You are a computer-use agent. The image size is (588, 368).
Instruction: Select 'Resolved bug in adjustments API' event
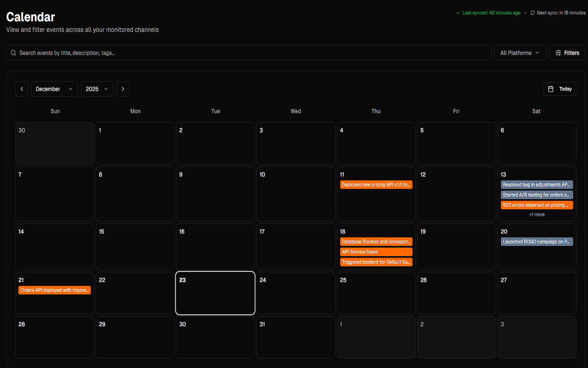537,184
